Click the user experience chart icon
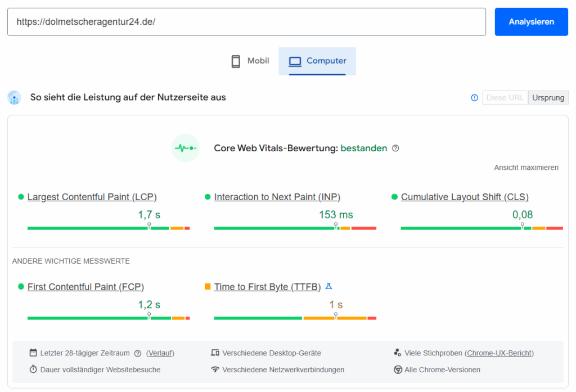 pos(14,98)
